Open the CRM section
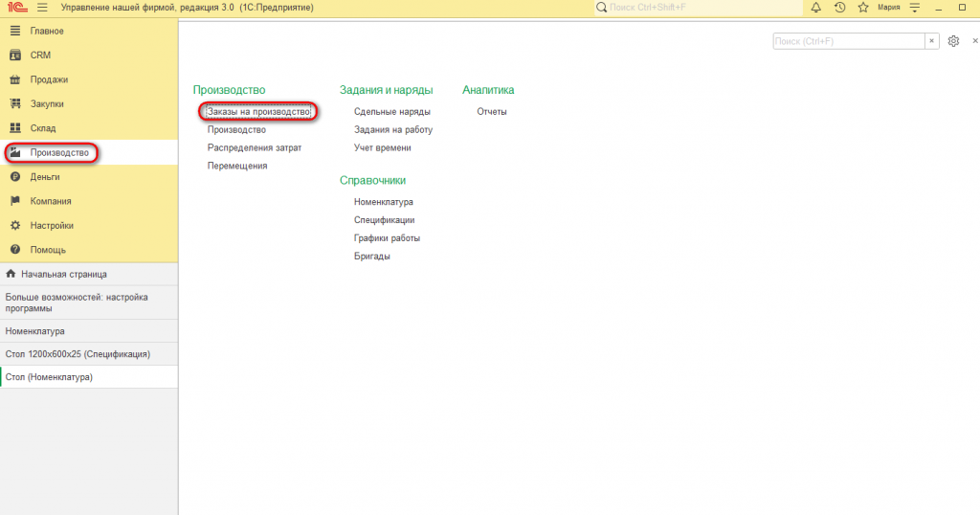Viewport: 980px width, 515px height. click(x=89, y=55)
